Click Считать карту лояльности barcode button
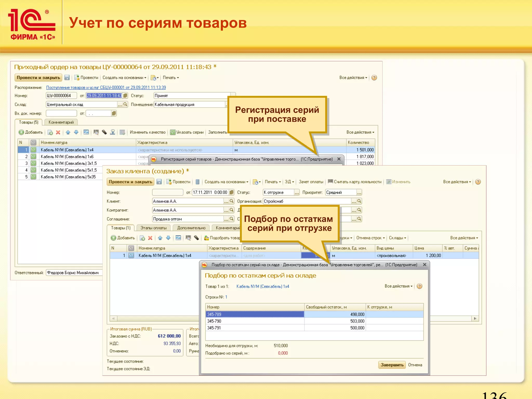Screen dimensions: 532x399 (355, 182)
